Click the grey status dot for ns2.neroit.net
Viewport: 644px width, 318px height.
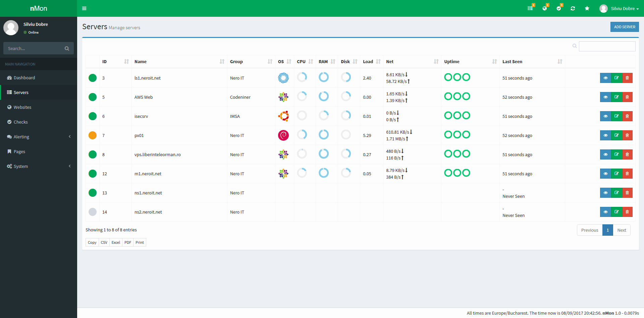[93, 212]
